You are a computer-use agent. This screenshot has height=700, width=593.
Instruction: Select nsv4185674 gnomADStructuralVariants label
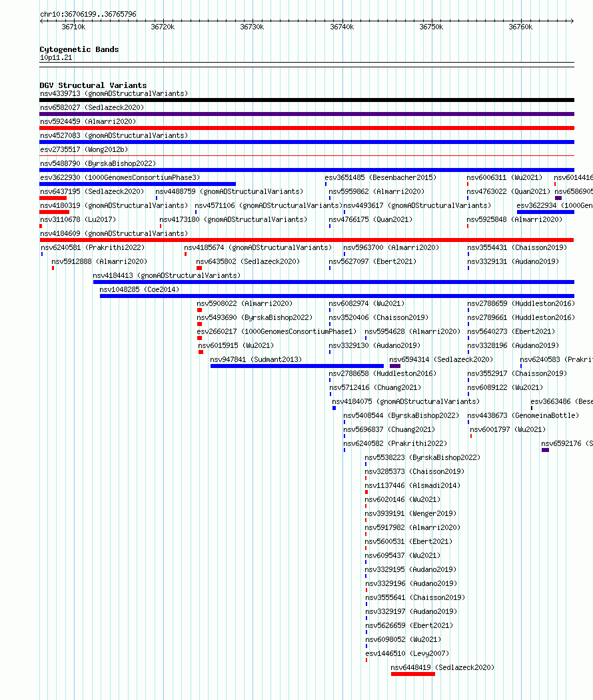(258, 247)
